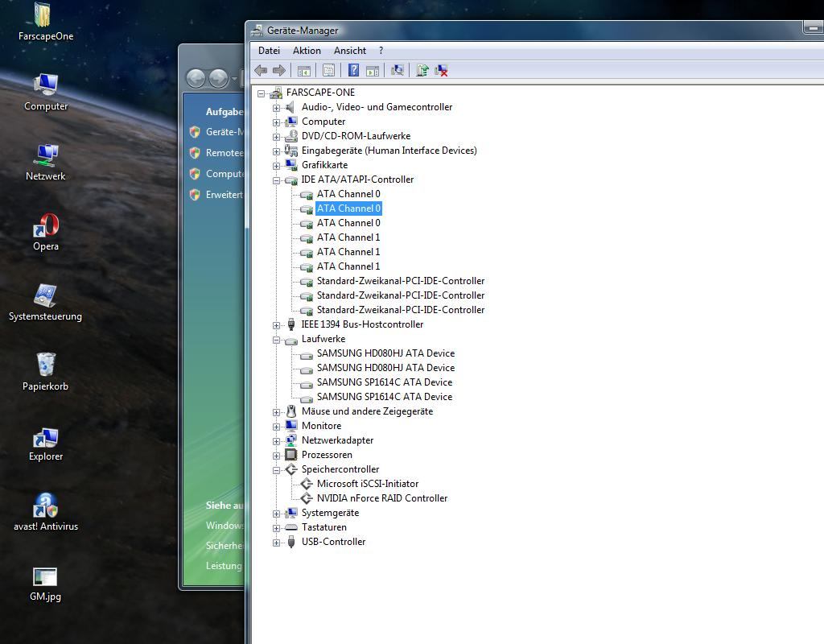The height and width of the screenshot is (644, 824).
Task: Expand Eingabegeräte (Human Interface Devices) node
Action: coord(277,151)
